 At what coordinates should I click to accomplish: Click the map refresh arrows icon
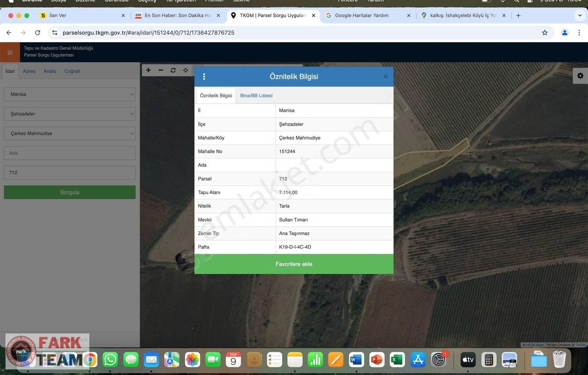(173, 70)
